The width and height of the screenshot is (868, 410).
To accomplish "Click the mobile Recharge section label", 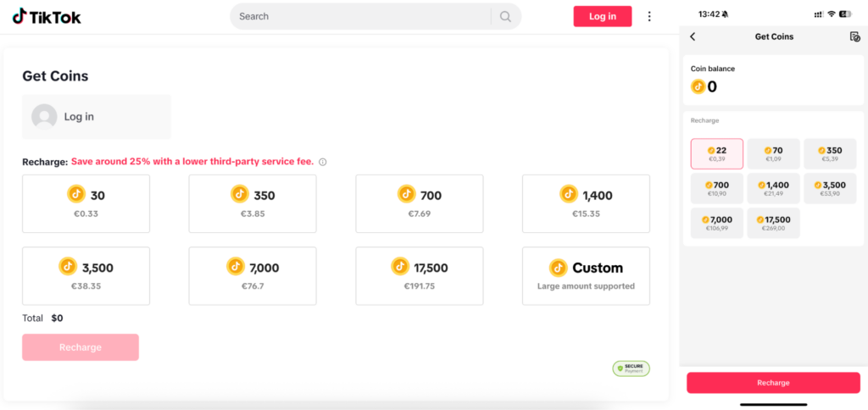I will point(704,120).
